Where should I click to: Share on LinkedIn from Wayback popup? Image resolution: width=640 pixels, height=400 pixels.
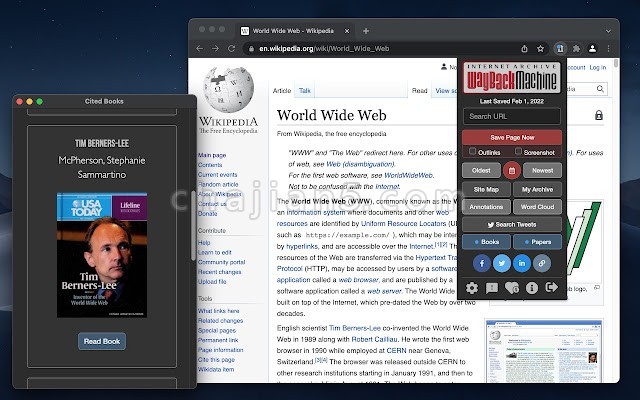(x=522, y=263)
